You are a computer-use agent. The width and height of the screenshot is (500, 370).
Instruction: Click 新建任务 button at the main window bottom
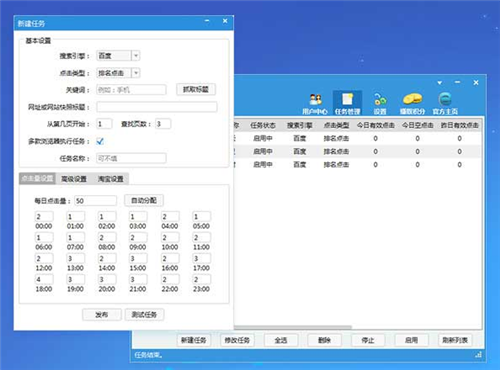(194, 340)
